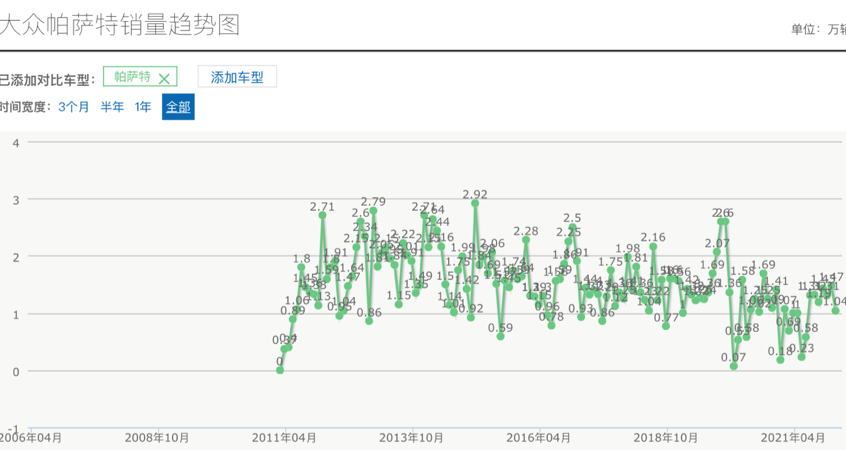This screenshot has width=846, height=450.
Task: Click the 2021年04月 axis label
Action: coord(793,438)
